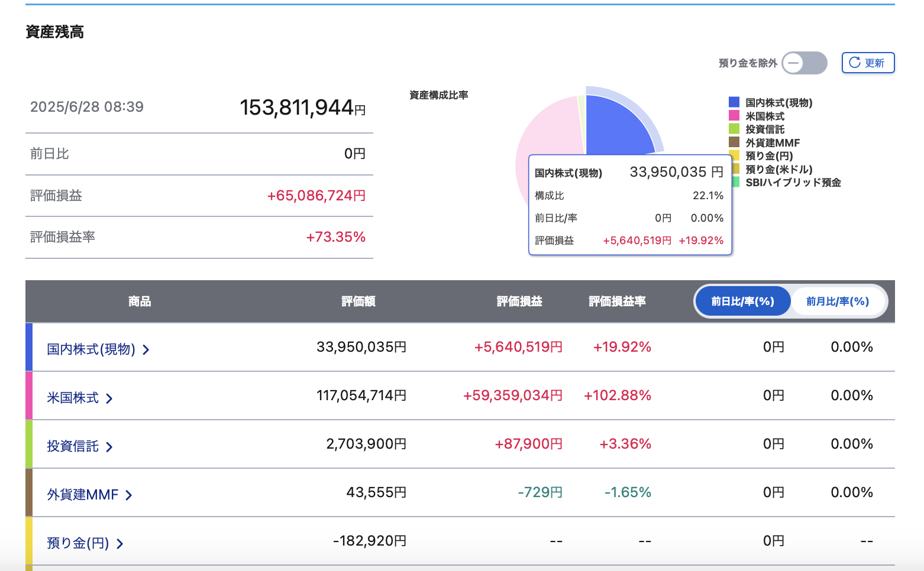Open the 国内株式(現物) link
The width and height of the screenshot is (924, 571).
[x=91, y=349]
